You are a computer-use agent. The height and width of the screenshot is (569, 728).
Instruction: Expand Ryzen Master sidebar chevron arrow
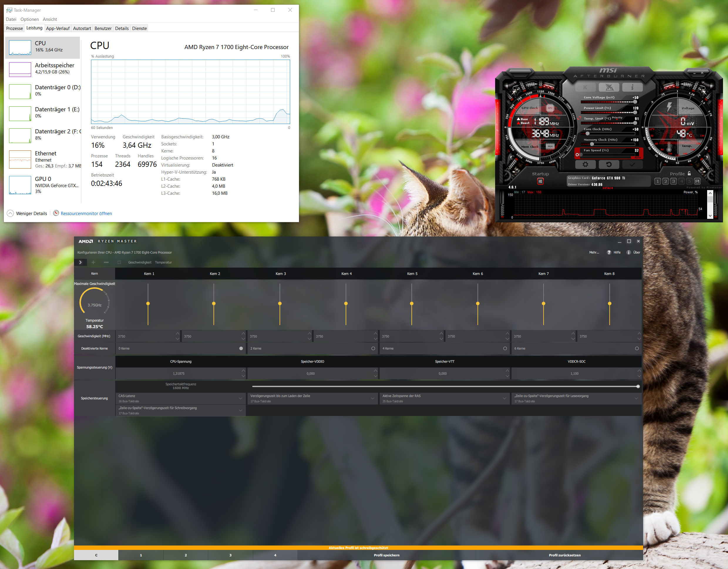tap(80, 262)
